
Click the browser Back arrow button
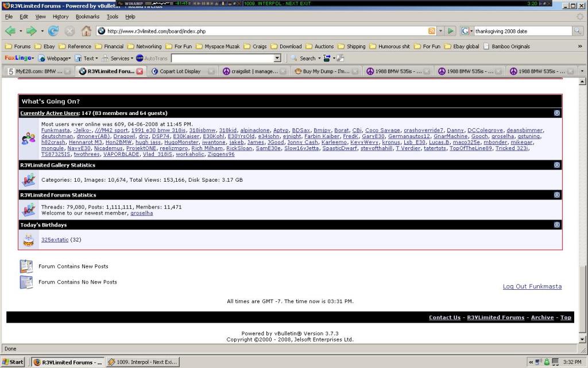coord(10,31)
